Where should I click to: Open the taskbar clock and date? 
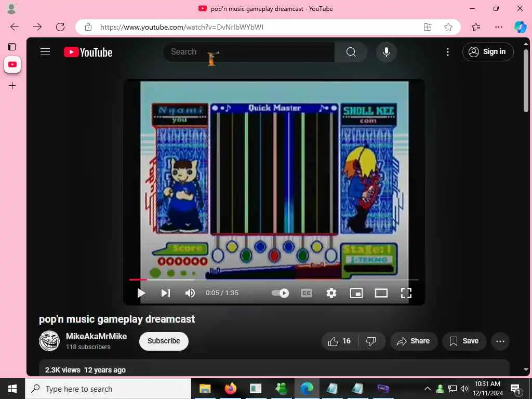[488, 389]
